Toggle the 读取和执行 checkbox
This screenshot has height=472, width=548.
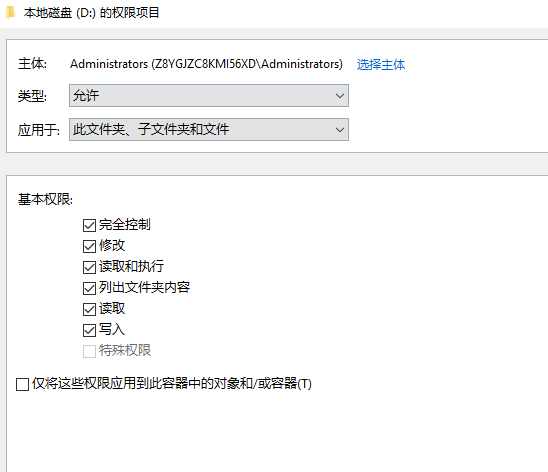point(89,267)
